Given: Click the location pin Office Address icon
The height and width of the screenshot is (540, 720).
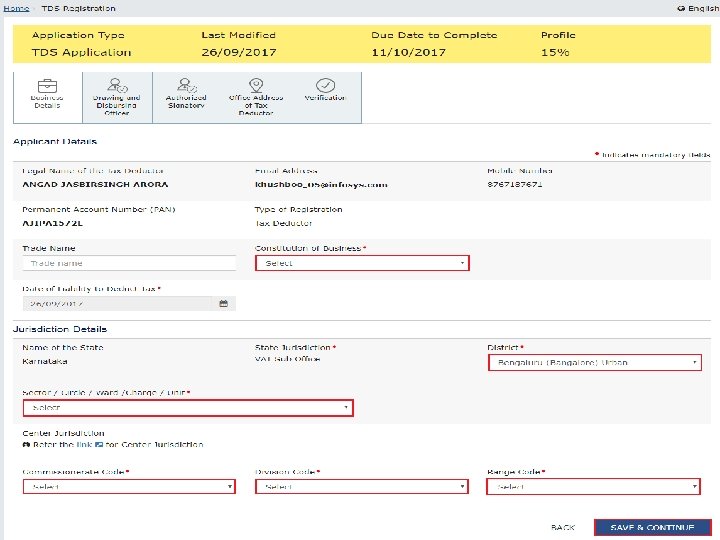Looking at the screenshot, I should tap(256, 85).
